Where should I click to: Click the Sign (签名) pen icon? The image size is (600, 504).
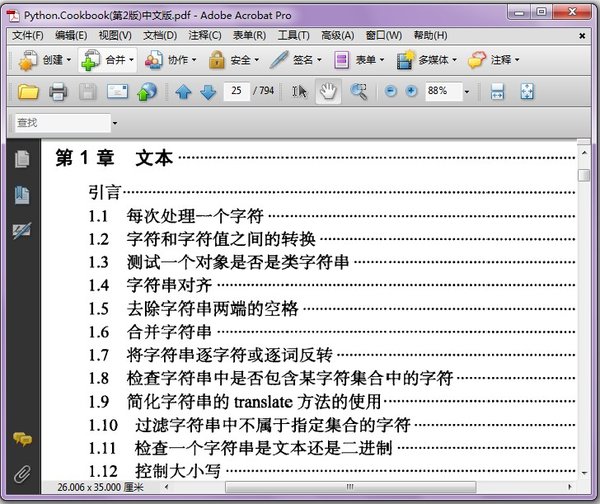(x=279, y=60)
